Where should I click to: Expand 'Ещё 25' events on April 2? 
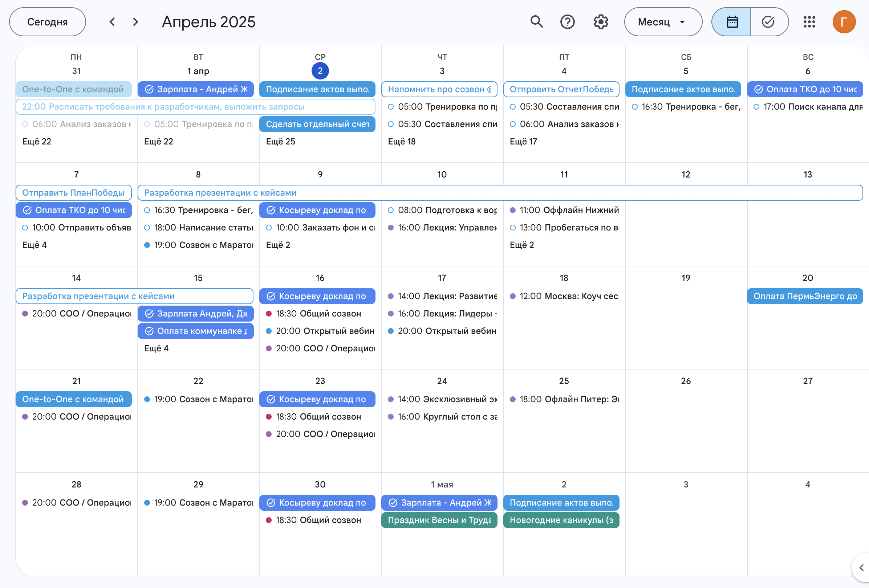pos(280,141)
